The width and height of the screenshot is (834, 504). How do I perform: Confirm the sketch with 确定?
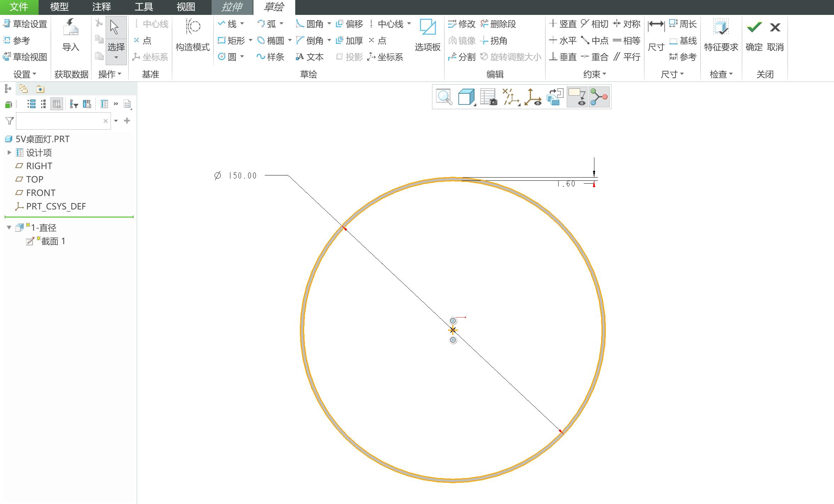(754, 35)
